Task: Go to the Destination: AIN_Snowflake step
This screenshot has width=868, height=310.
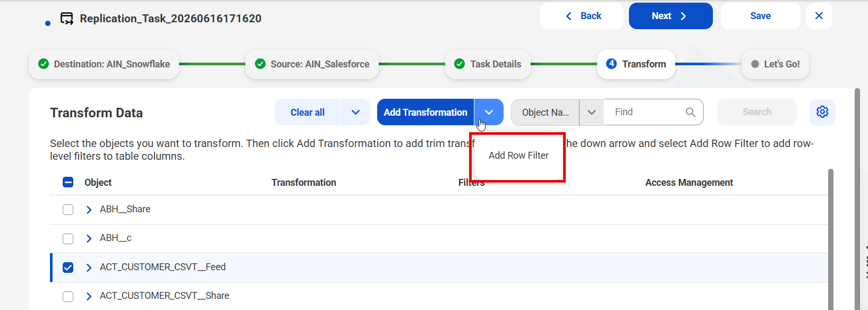Action: [x=104, y=64]
